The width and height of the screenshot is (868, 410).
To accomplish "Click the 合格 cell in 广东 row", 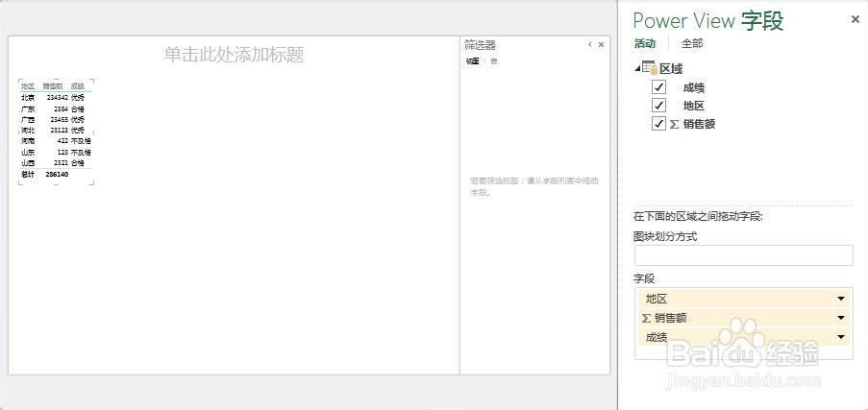I will coord(78,109).
